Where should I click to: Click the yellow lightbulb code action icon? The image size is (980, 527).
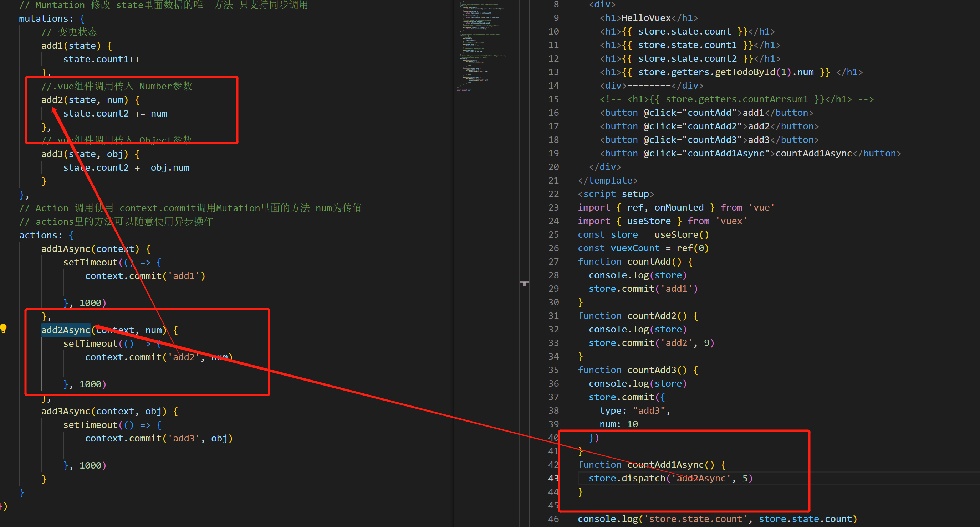click(4, 329)
